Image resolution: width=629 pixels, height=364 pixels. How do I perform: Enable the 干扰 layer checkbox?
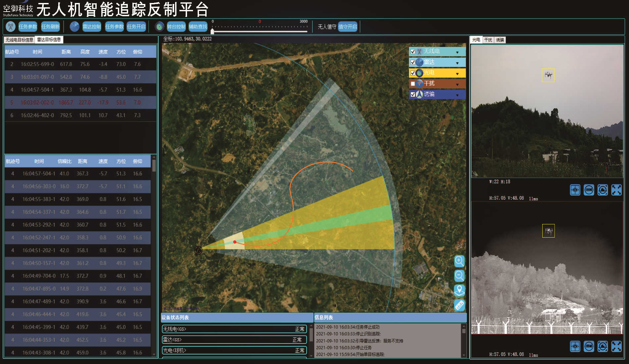click(413, 84)
